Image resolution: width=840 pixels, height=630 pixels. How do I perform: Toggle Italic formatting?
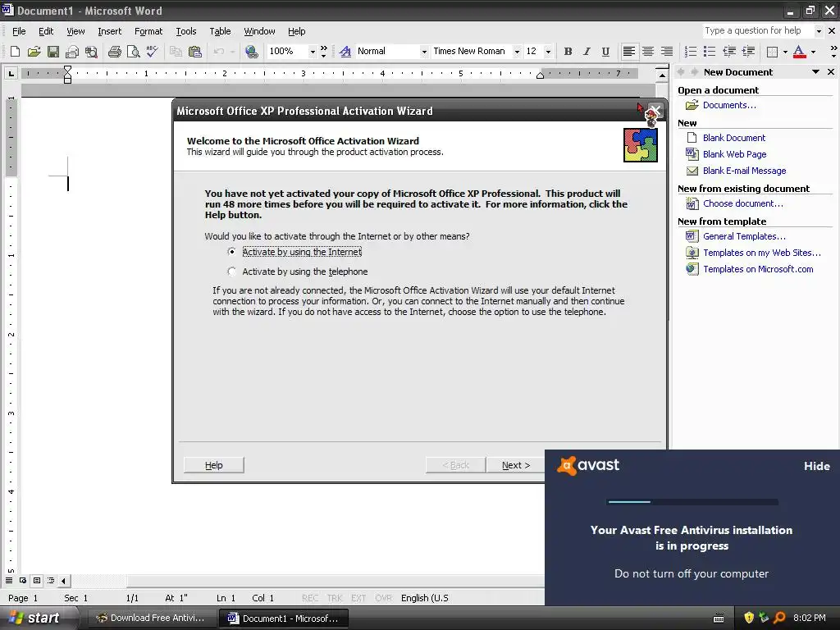click(x=587, y=52)
